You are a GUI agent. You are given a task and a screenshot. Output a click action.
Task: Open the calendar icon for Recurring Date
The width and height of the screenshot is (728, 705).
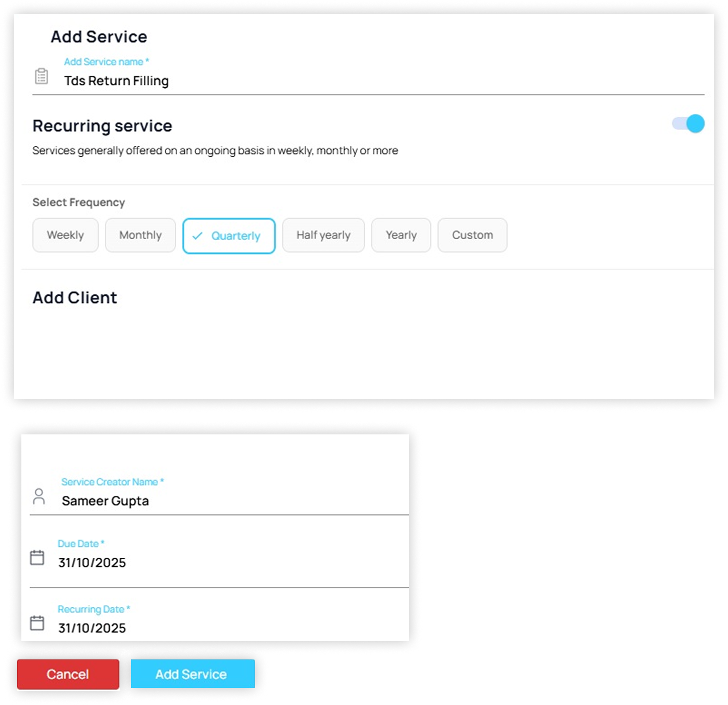click(37, 623)
